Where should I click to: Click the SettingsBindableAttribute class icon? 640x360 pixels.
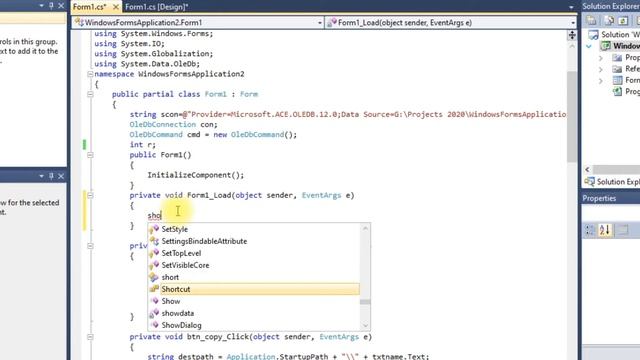coord(154,241)
